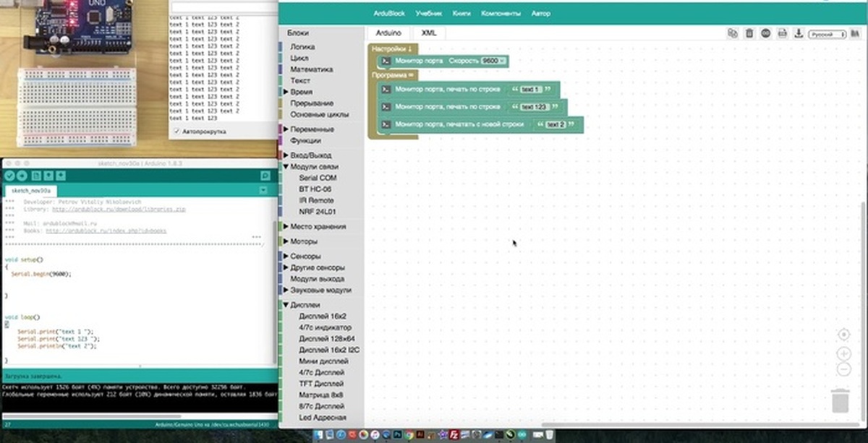Toggle the Автопрокрутка checkbox in Serial Monitor
This screenshot has width=868, height=443.
pos(177,132)
